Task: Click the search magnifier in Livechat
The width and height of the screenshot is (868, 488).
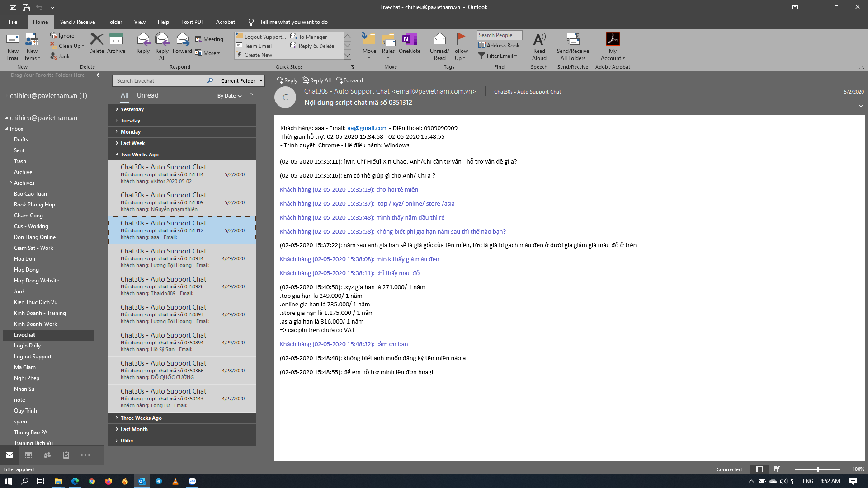Action: pyautogui.click(x=210, y=80)
